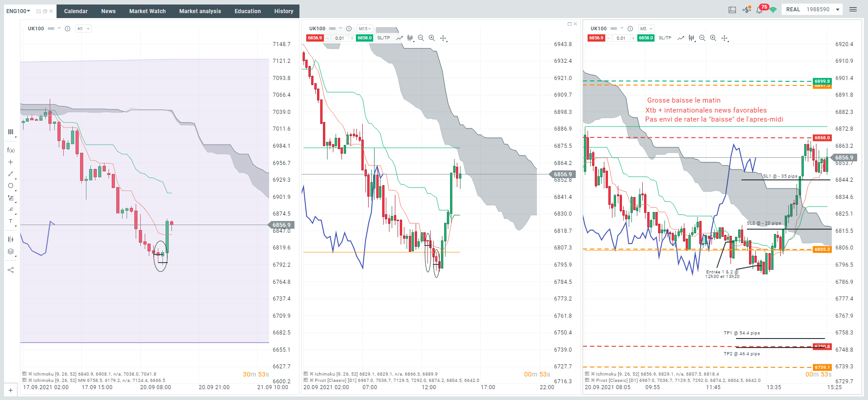Click the volume input field on M15 chart
Screen dimensions: 868x400
(340, 38)
